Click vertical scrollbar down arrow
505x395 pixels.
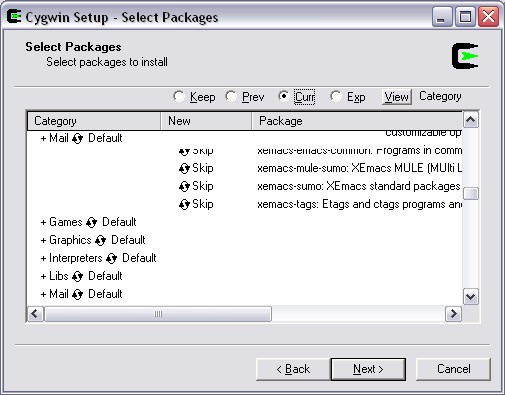(x=471, y=296)
